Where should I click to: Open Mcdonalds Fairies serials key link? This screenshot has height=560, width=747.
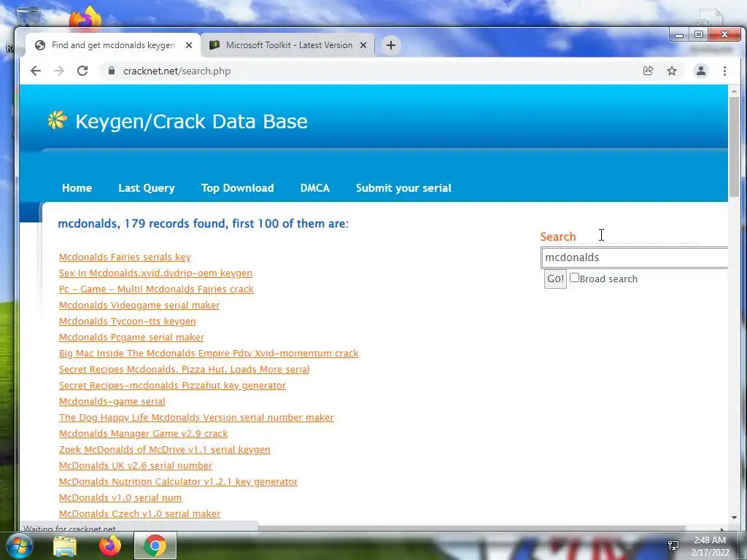[x=125, y=257]
